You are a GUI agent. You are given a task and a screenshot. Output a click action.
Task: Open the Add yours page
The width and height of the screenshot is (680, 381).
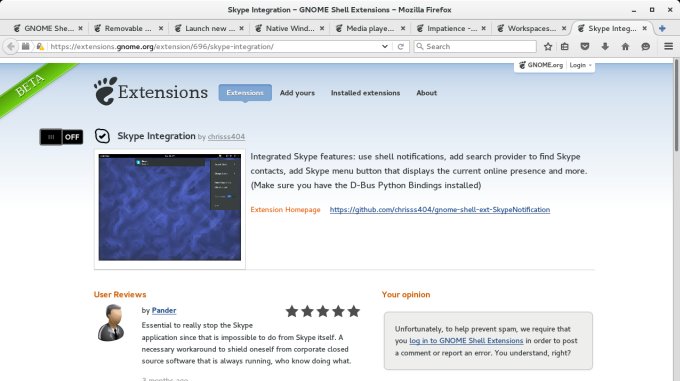[297, 93]
